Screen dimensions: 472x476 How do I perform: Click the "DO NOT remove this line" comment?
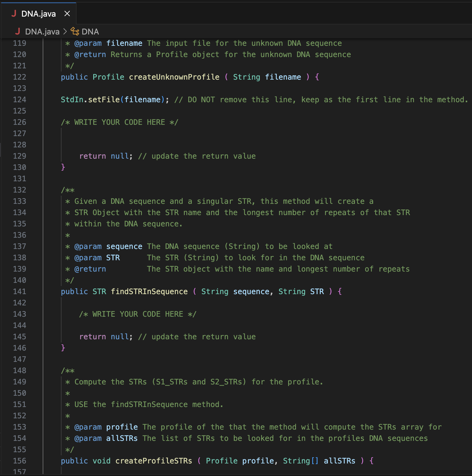321,100
